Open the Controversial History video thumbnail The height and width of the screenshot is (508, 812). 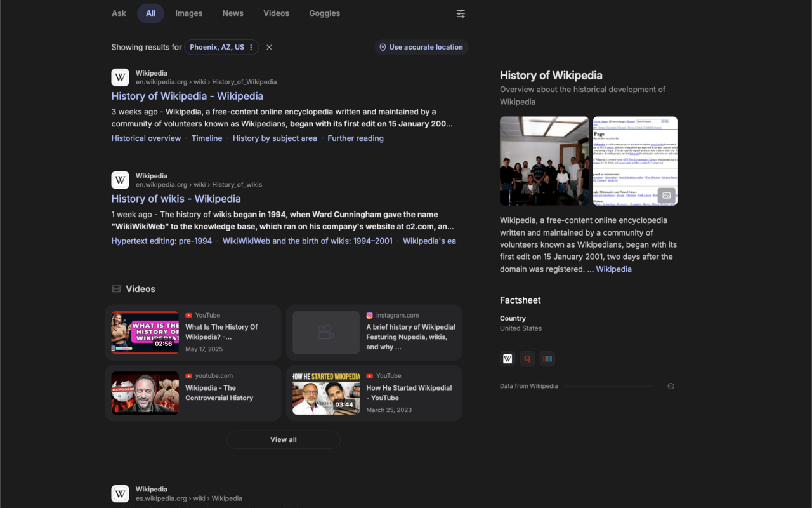click(x=145, y=393)
